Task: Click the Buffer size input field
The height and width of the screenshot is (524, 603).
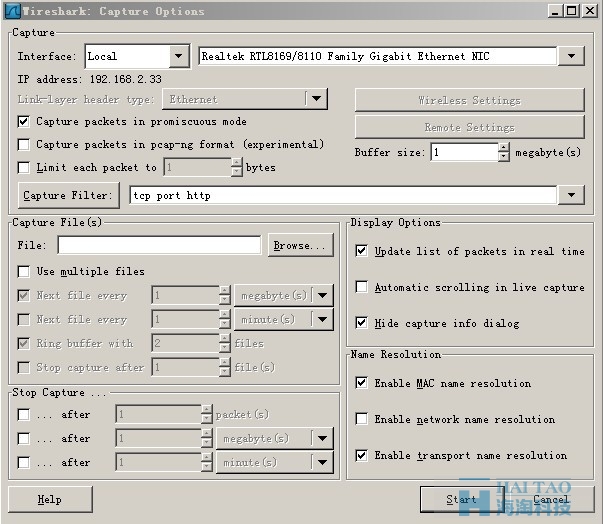Action: coord(465,152)
